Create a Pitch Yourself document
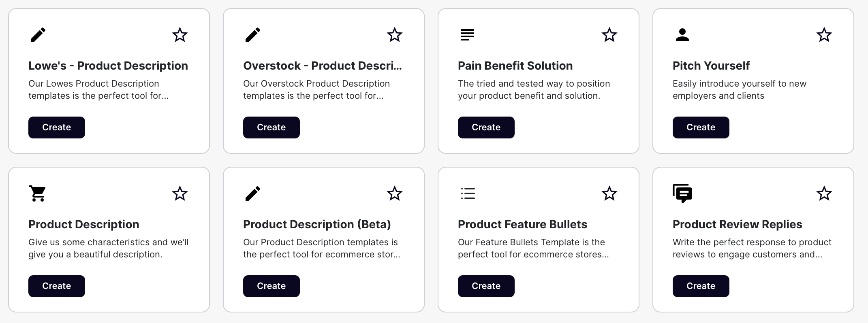 [701, 127]
